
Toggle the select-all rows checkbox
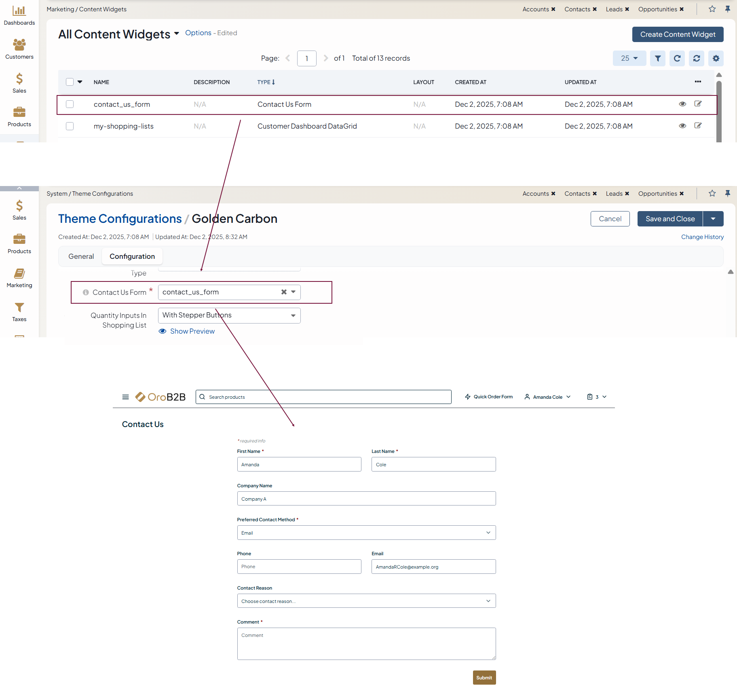[x=70, y=82]
